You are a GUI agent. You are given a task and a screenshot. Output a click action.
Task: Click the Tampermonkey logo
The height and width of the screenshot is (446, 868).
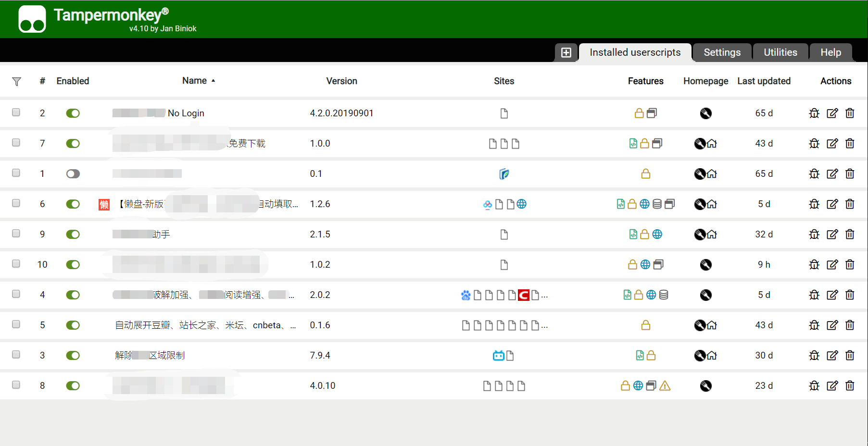[x=32, y=19]
